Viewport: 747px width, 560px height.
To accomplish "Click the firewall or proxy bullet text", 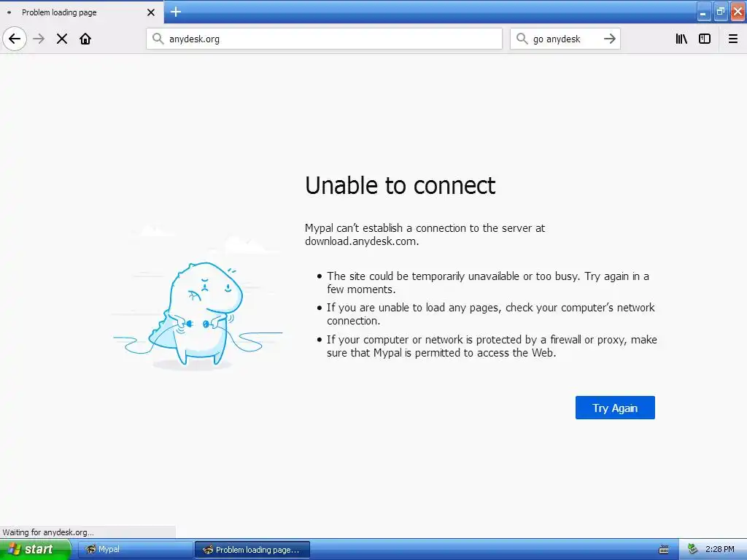I will [492, 346].
